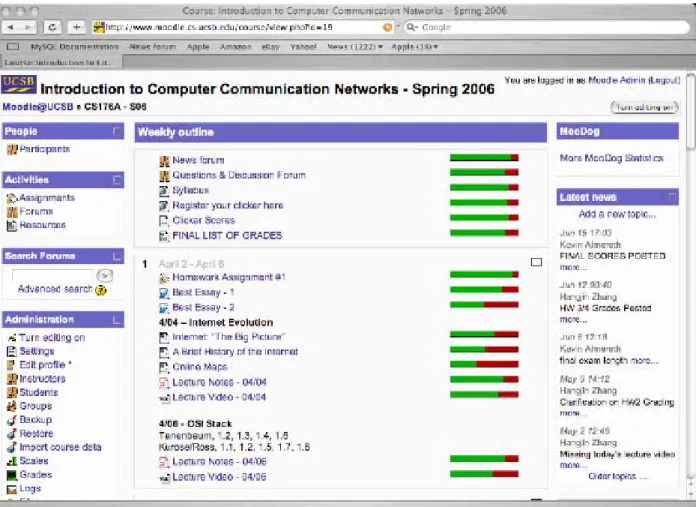696x507 pixels.
Task: Click the help icon beside Advanced search
Action: [x=101, y=290]
